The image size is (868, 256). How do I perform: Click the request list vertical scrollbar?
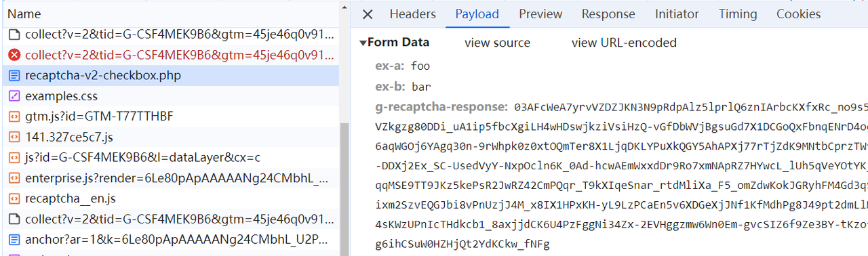pyautogui.click(x=344, y=190)
